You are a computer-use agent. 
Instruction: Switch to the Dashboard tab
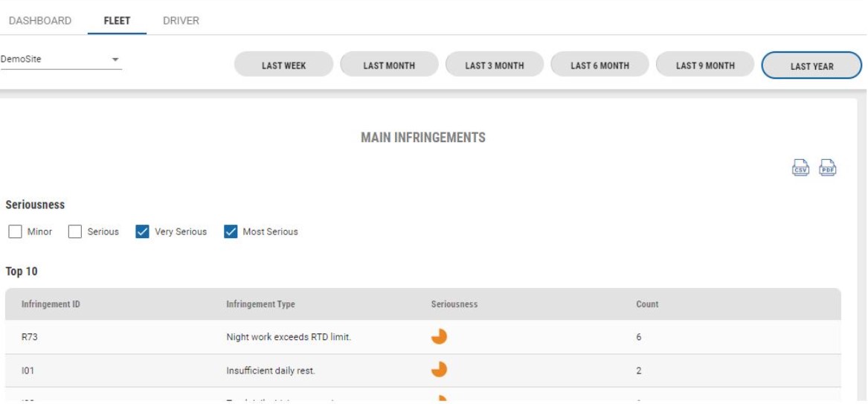coord(40,21)
